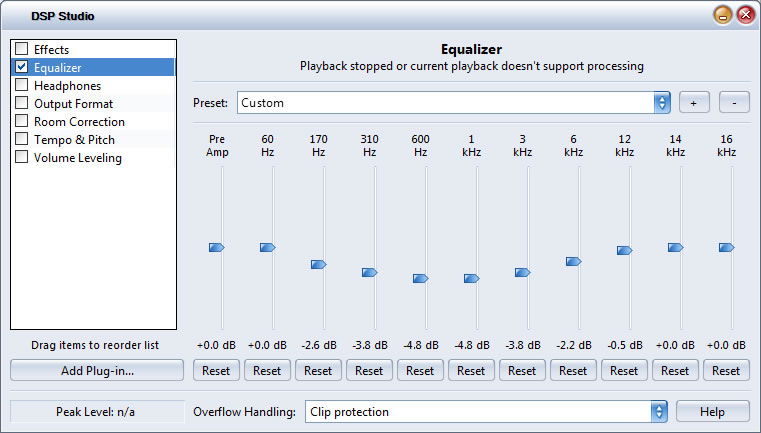Reset the 600 Hz band
Viewport: 761px width, 433px height.
pyautogui.click(x=420, y=370)
